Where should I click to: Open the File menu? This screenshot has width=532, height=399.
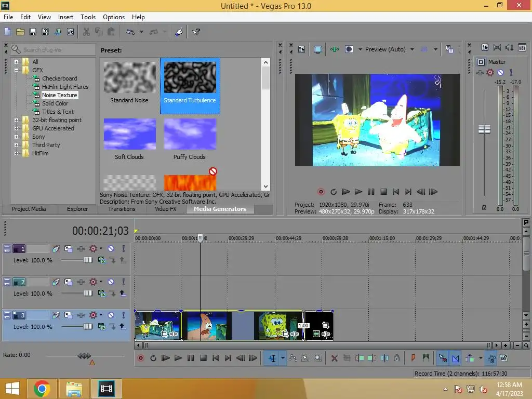[8, 17]
